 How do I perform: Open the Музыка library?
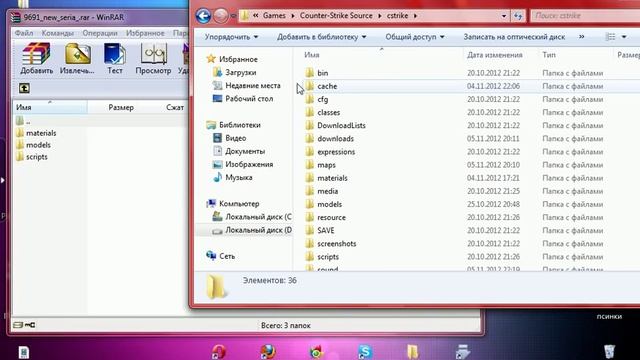tap(233, 177)
